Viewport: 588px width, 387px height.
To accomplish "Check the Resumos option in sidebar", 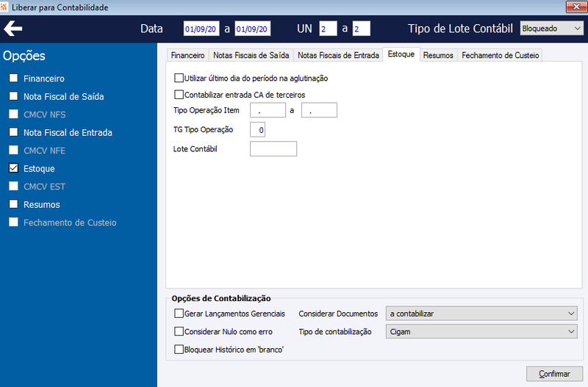I will coord(13,204).
